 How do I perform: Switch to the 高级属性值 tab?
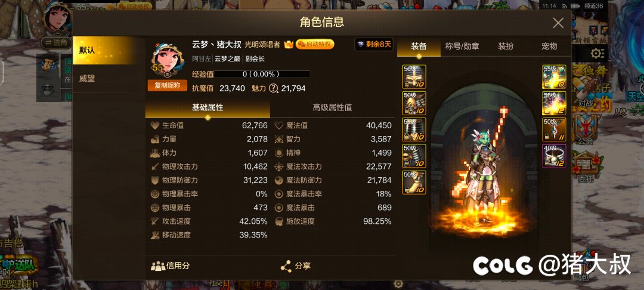pos(332,107)
